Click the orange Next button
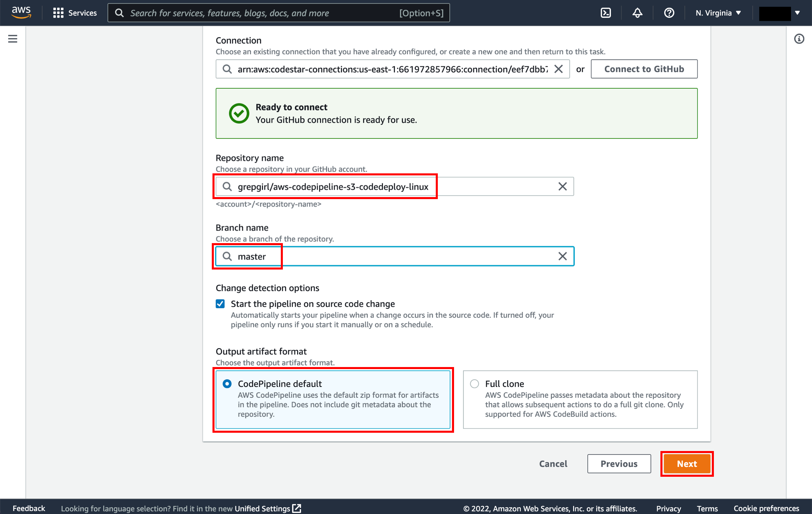 pyautogui.click(x=686, y=464)
